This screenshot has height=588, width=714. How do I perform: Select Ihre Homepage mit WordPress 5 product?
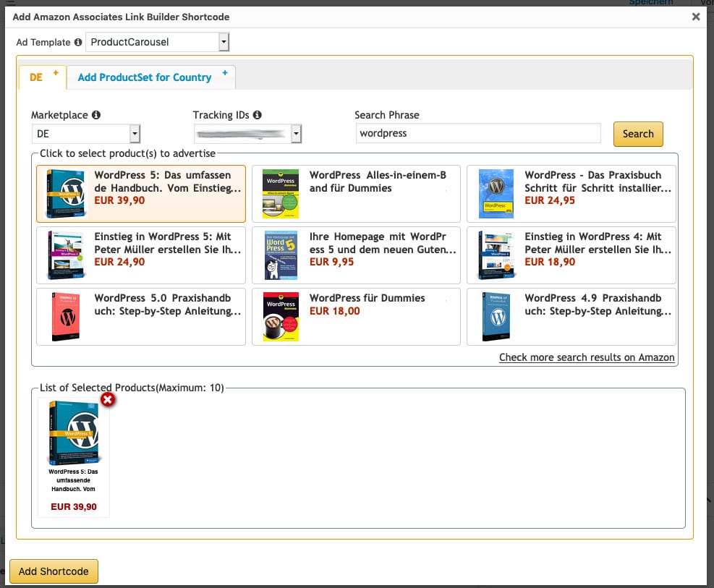coord(356,255)
